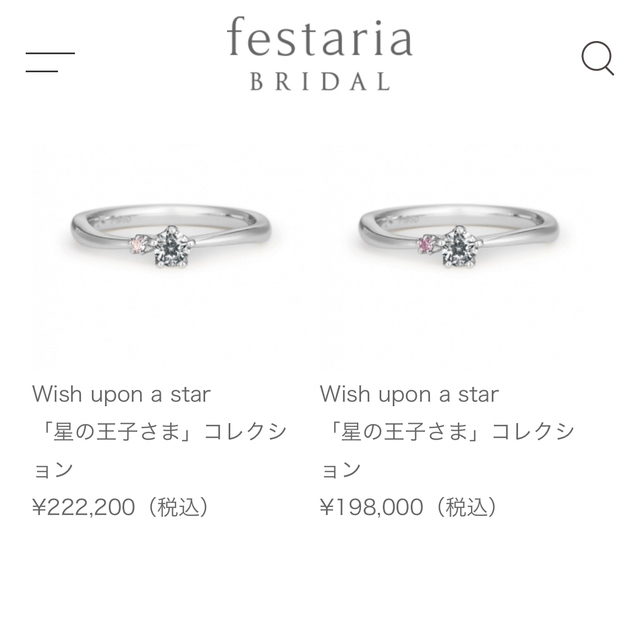Click the Pt950 engraving inside the left ring
The width and height of the screenshot is (640, 640).
(121, 220)
